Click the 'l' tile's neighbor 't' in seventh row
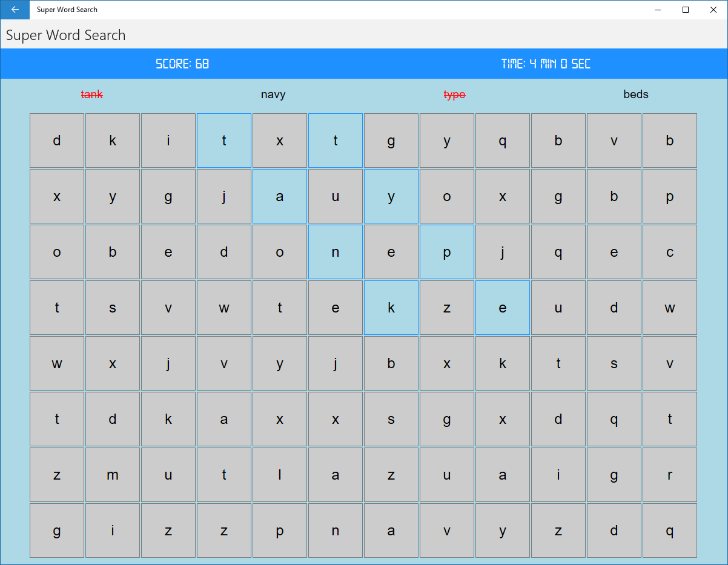The height and width of the screenshot is (565, 728). pyautogui.click(x=224, y=475)
